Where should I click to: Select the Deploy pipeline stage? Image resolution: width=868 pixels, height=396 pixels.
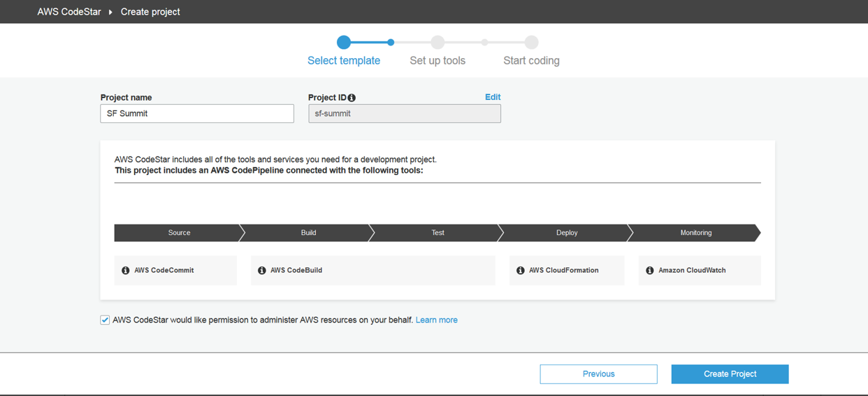click(567, 233)
